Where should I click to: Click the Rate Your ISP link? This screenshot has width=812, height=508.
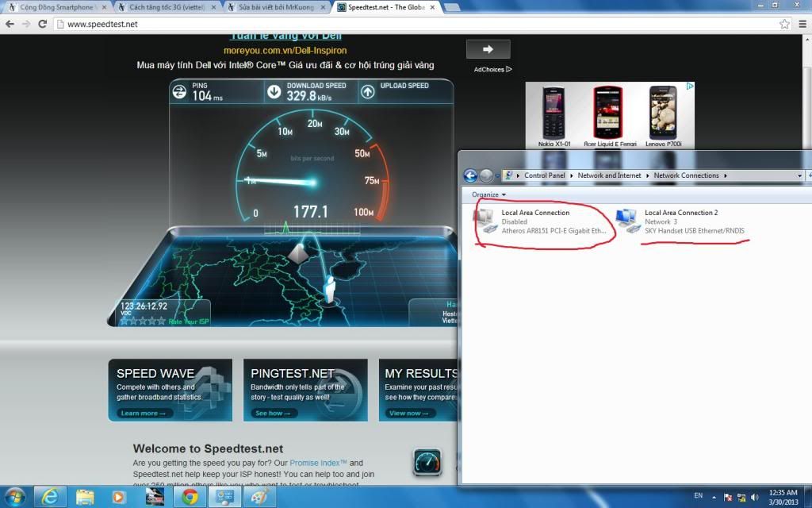189,321
